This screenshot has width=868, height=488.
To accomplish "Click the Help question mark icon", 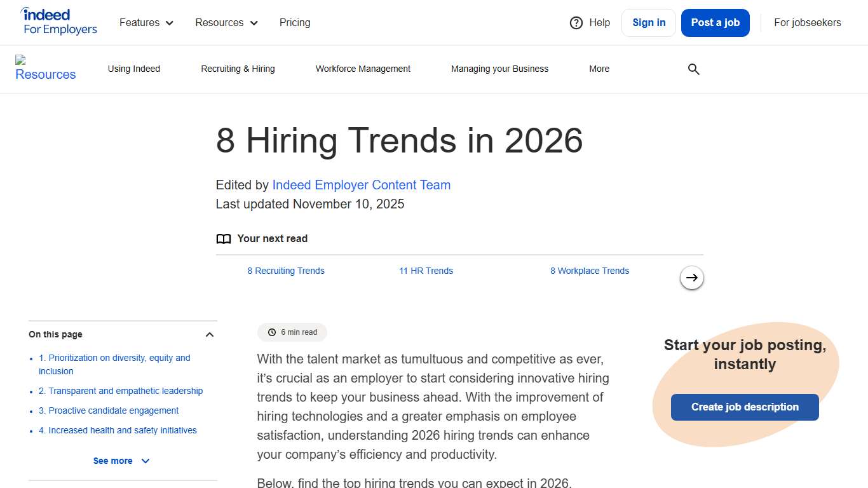I will [x=574, y=22].
